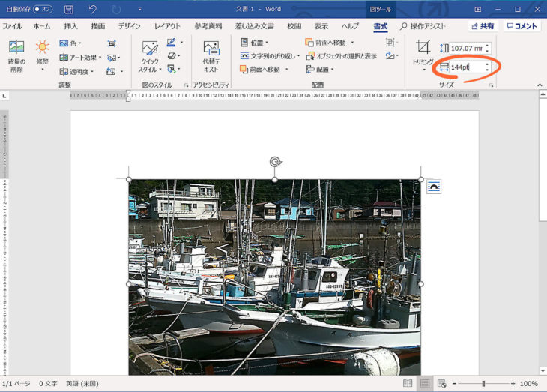Image resolution: width=547 pixels, height=392 pixels.
Task: Switch to print layout view in status bar
Action: click(425, 383)
